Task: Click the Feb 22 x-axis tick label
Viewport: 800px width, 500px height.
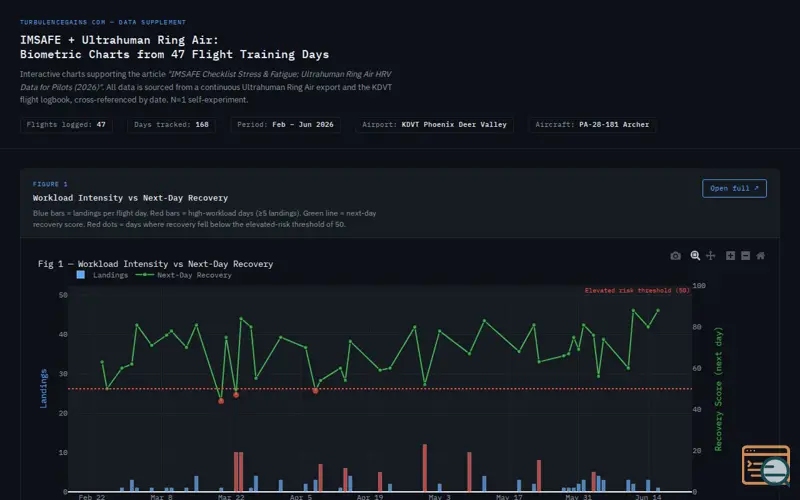Action: click(92, 496)
